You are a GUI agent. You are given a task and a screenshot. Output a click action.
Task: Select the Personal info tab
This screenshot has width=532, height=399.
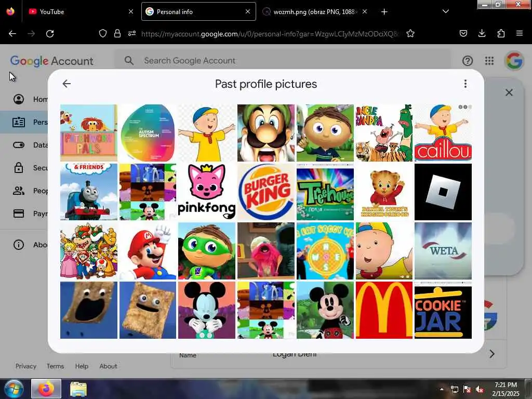point(198,11)
